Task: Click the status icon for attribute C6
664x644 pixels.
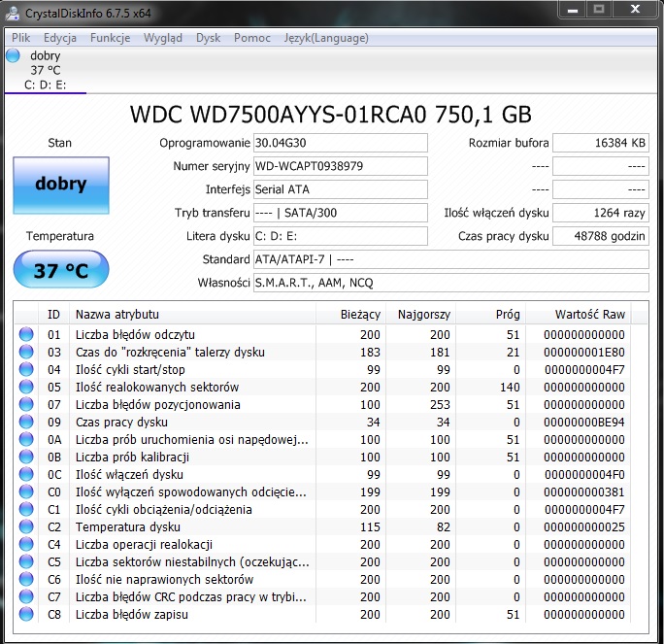Action: [x=26, y=579]
